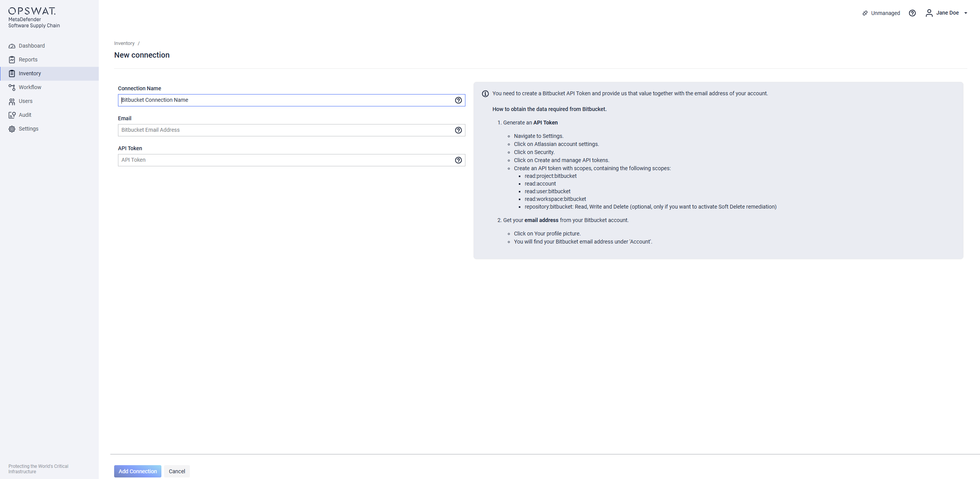The image size is (980, 479).
Task: Click the Reports icon in sidebar
Action: click(x=12, y=60)
